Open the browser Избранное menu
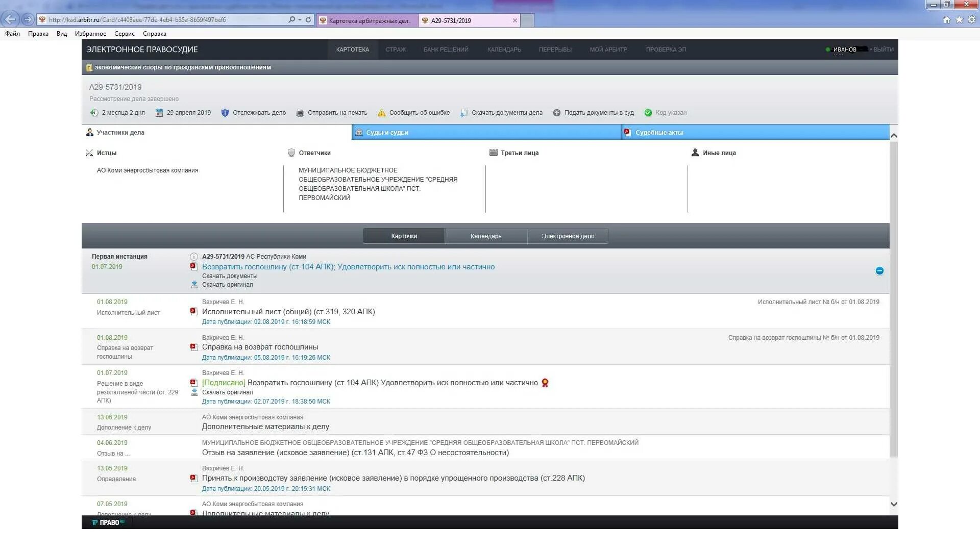Image resolution: width=980 pixels, height=551 pixels. point(90,34)
